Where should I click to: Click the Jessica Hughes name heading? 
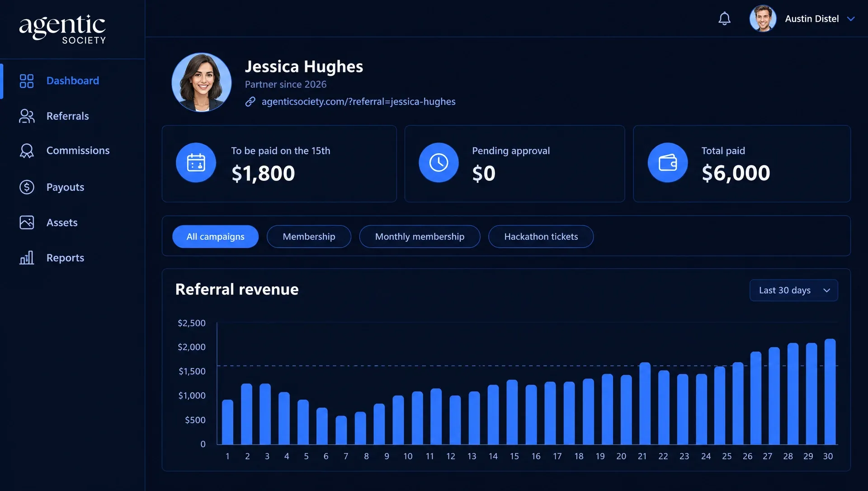(x=304, y=66)
